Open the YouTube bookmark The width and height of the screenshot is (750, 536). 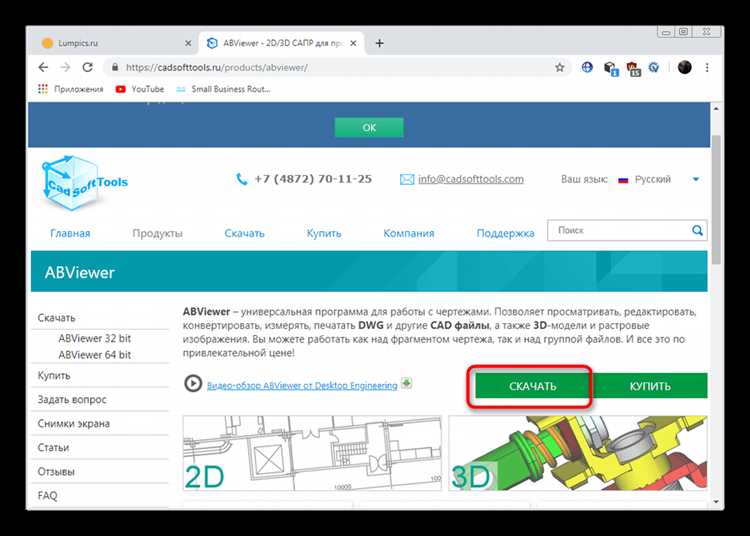pyautogui.click(x=140, y=89)
